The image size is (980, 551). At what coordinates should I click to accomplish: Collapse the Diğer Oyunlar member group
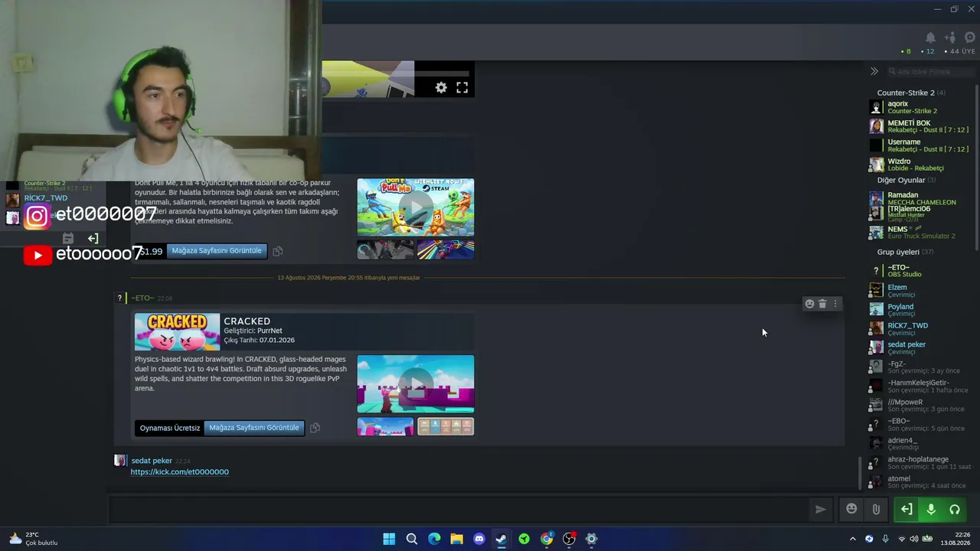click(x=906, y=181)
